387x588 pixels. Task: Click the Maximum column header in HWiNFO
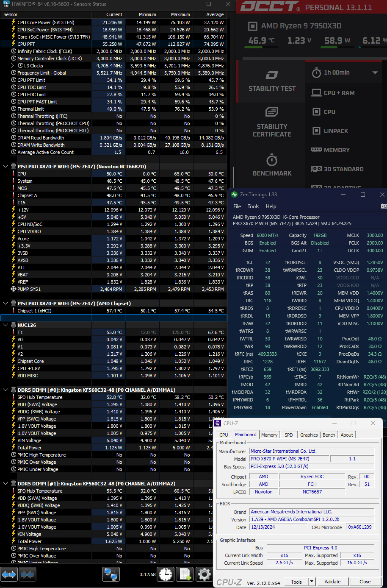(x=180, y=14)
